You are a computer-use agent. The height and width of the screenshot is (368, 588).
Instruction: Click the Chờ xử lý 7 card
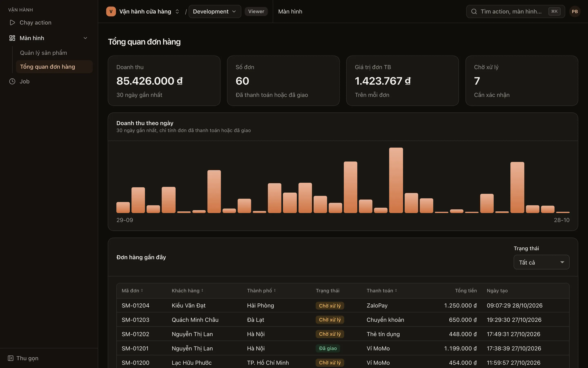[522, 81]
